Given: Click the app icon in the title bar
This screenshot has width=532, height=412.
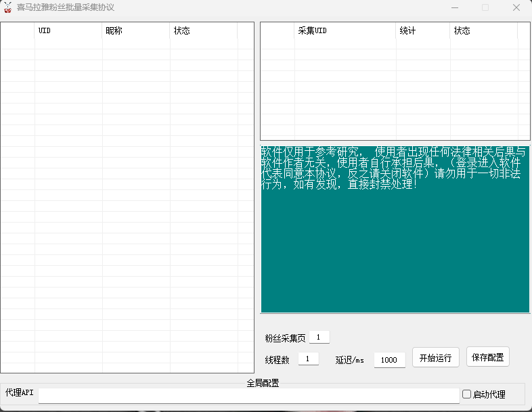Looking at the screenshot, I should [8, 7].
